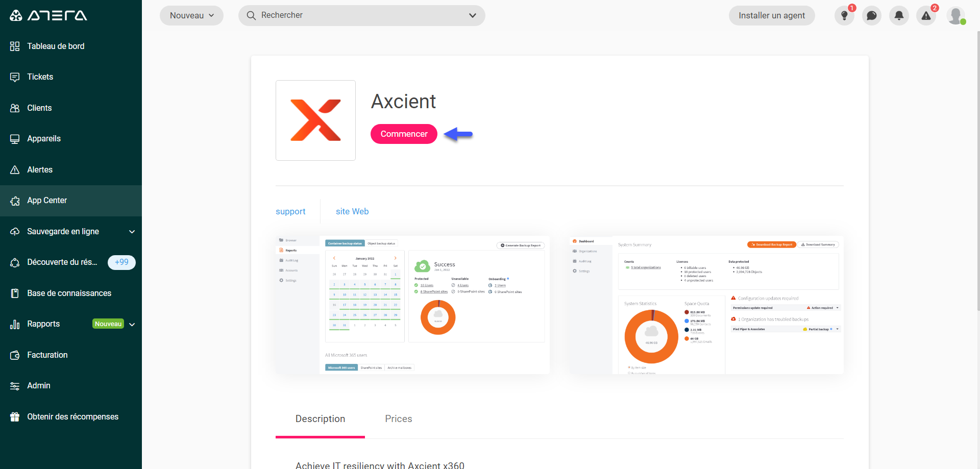Click the Découverte du réseau icon

pos(15,262)
